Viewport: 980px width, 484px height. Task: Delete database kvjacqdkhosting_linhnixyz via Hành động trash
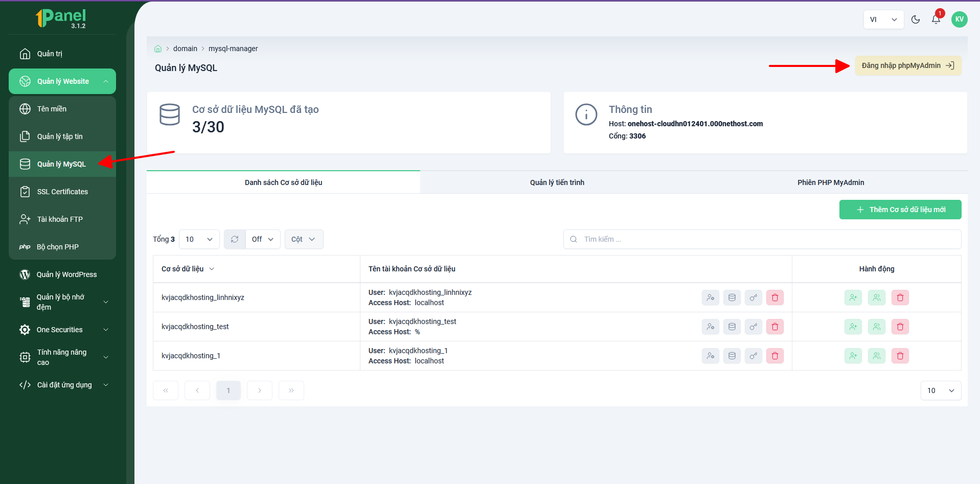900,297
